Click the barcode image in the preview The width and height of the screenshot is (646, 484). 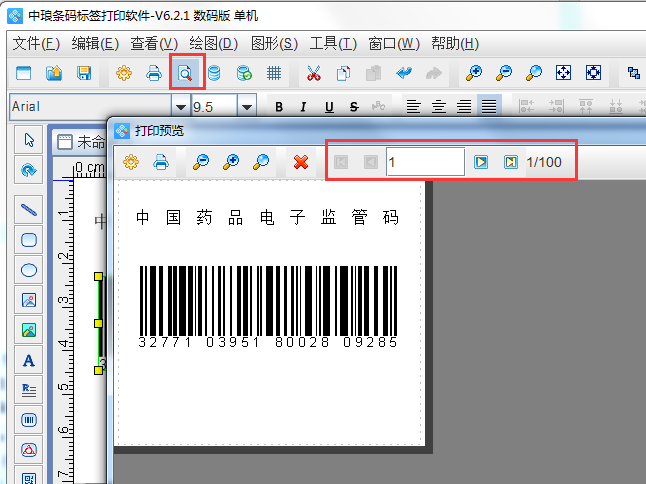point(268,307)
